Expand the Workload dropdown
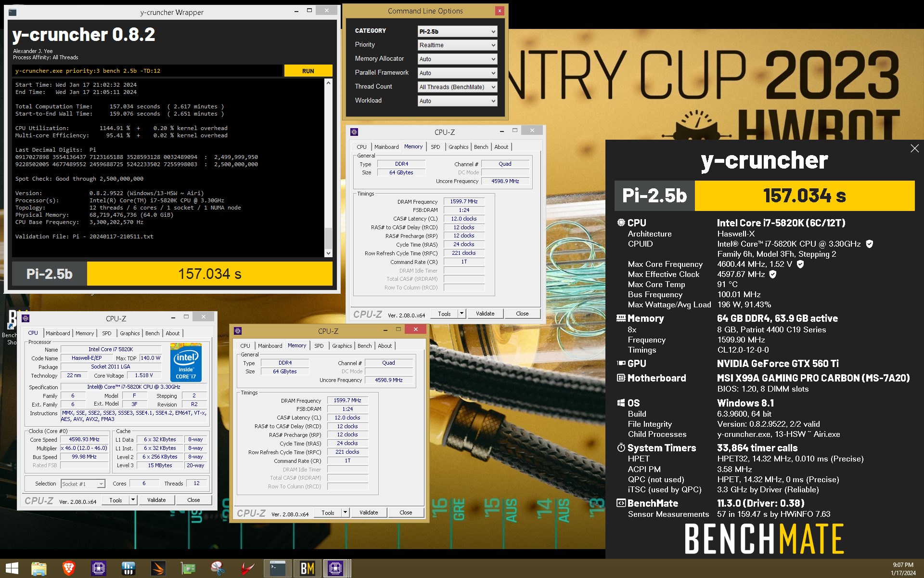Viewport: 924px width, 578px height. tap(457, 101)
